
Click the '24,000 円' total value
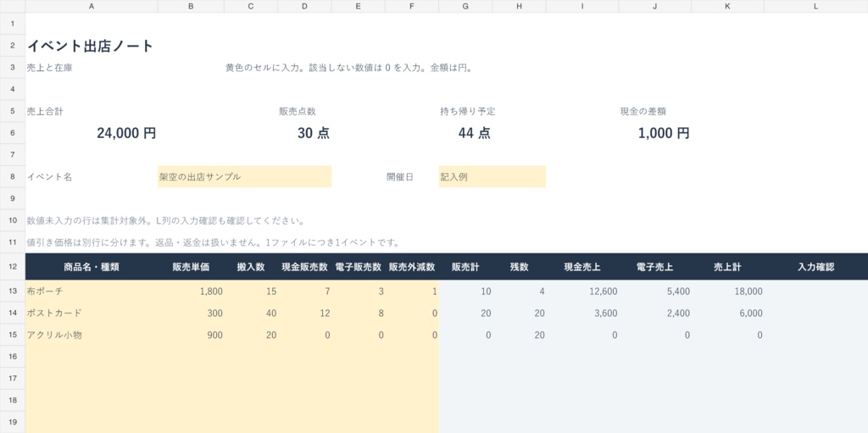[x=126, y=133]
